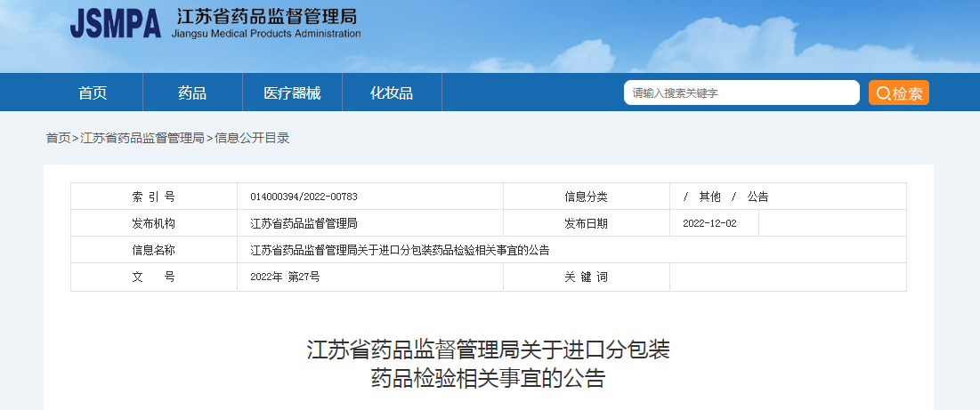This screenshot has width=980, height=410.
Task: Select the 关键词 label cell
Action: click(x=587, y=277)
